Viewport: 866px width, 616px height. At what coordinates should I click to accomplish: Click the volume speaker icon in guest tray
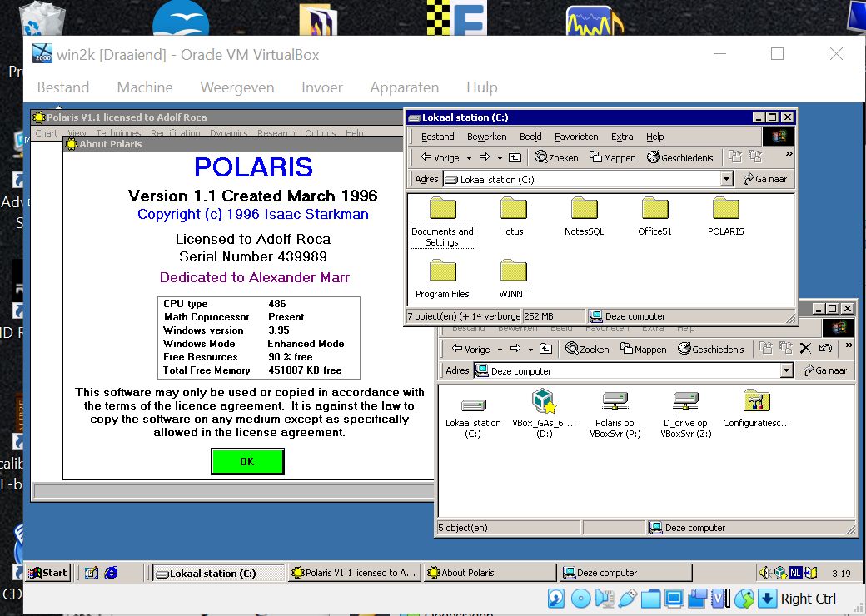[x=764, y=573]
